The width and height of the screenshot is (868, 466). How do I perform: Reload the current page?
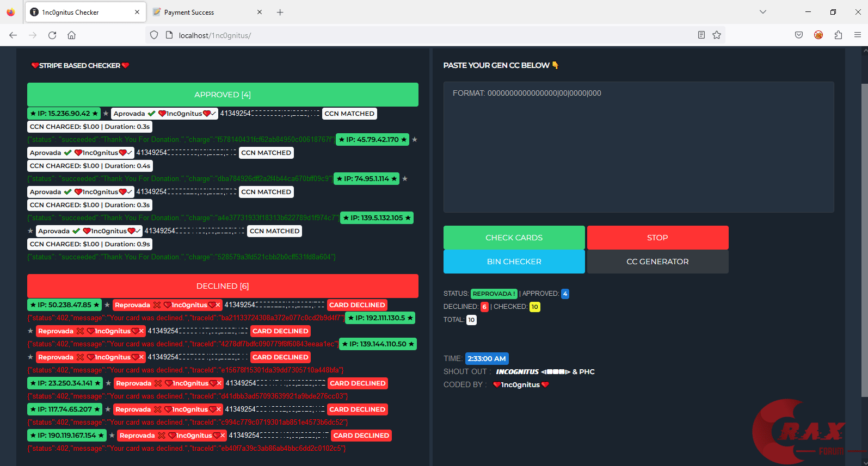pos(52,35)
